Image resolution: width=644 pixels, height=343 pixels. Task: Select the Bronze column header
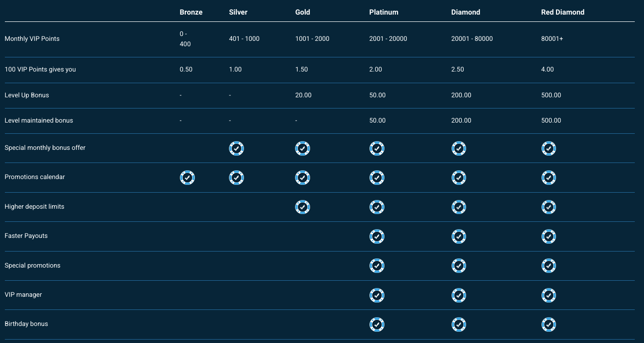[191, 12]
